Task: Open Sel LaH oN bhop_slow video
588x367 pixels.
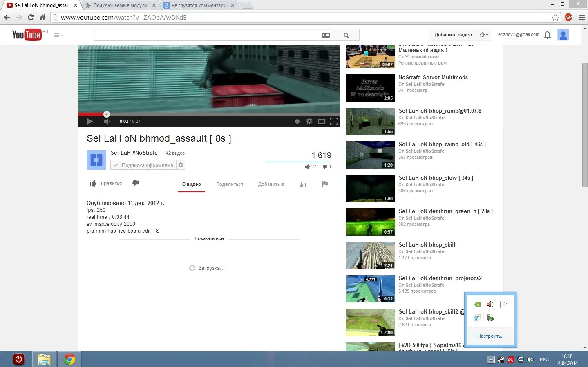Action: 436,178
